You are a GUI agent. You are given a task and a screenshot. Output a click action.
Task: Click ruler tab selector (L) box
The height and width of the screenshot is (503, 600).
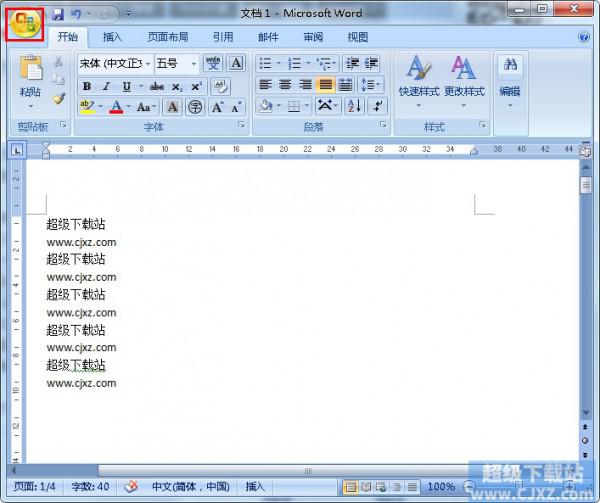17,150
